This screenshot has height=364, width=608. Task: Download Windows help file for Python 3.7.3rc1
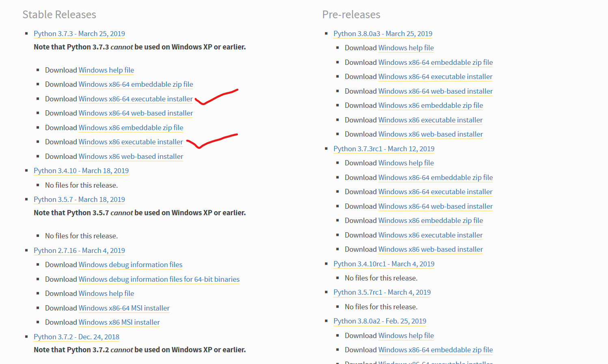tap(406, 163)
